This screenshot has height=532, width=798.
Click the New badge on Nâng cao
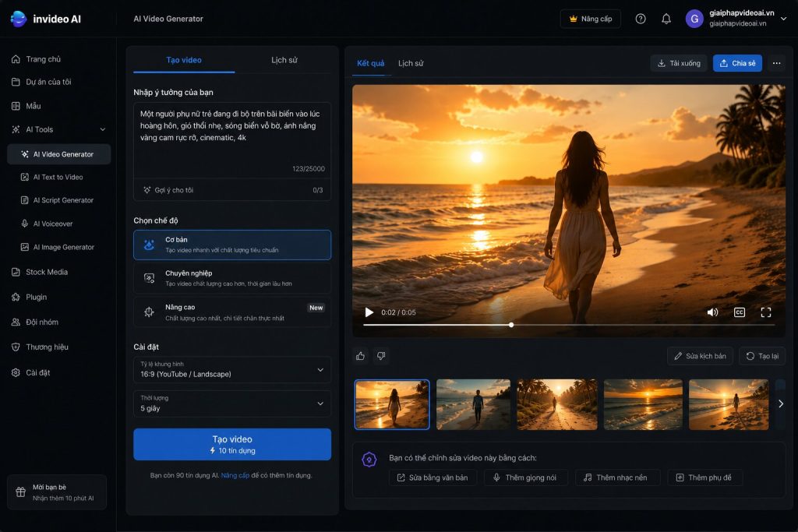[x=316, y=308]
